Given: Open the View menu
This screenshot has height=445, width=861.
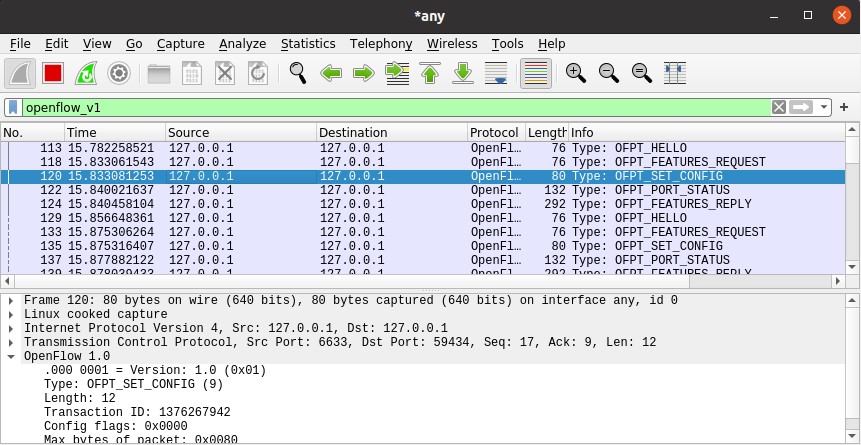Looking at the screenshot, I should [97, 44].
